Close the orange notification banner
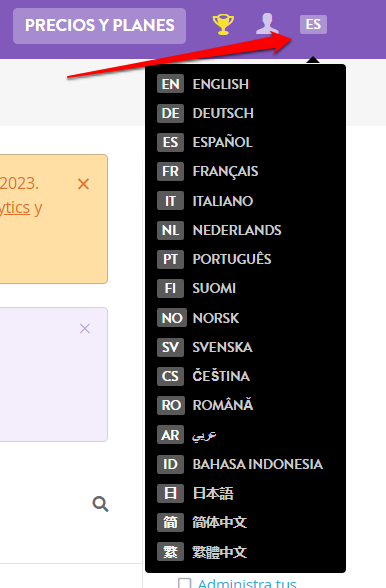This screenshot has width=386, height=588. [x=83, y=184]
